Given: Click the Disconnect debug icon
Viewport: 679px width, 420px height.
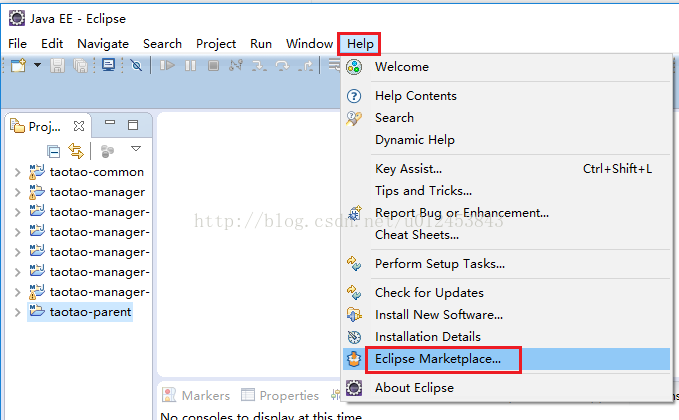Looking at the screenshot, I should [236, 65].
